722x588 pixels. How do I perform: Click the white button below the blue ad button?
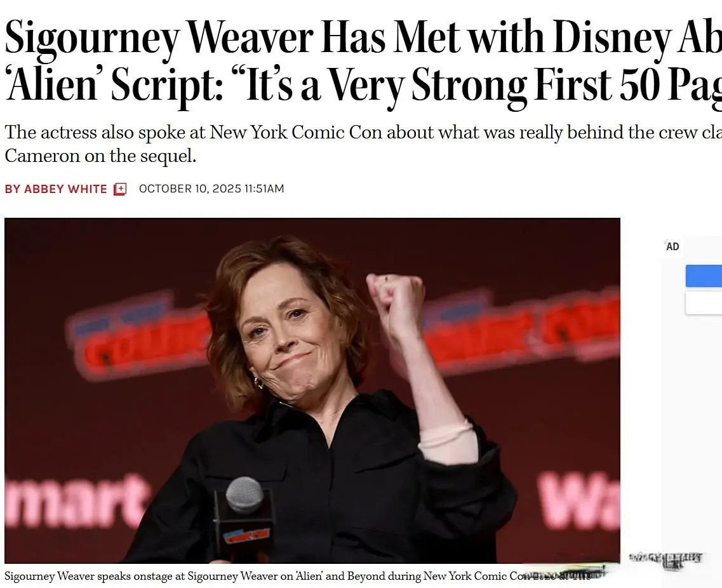[x=704, y=303]
